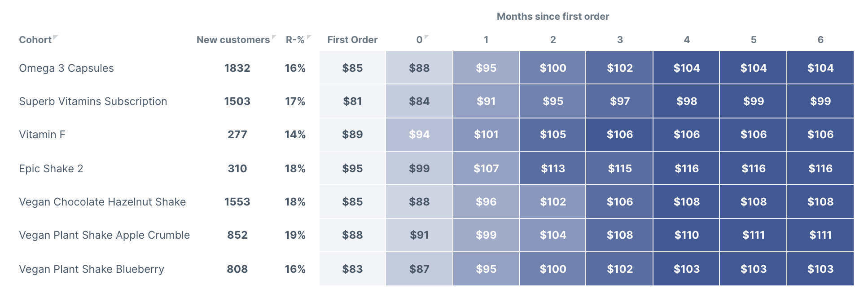
Task: Click Vitamin F's $94 month 0 cell
Action: tap(419, 135)
